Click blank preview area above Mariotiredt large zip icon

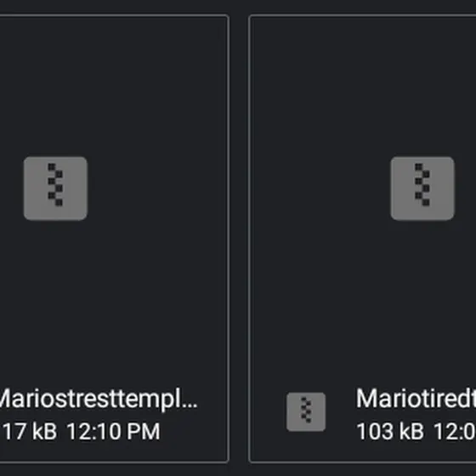click(x=363, y=85)
